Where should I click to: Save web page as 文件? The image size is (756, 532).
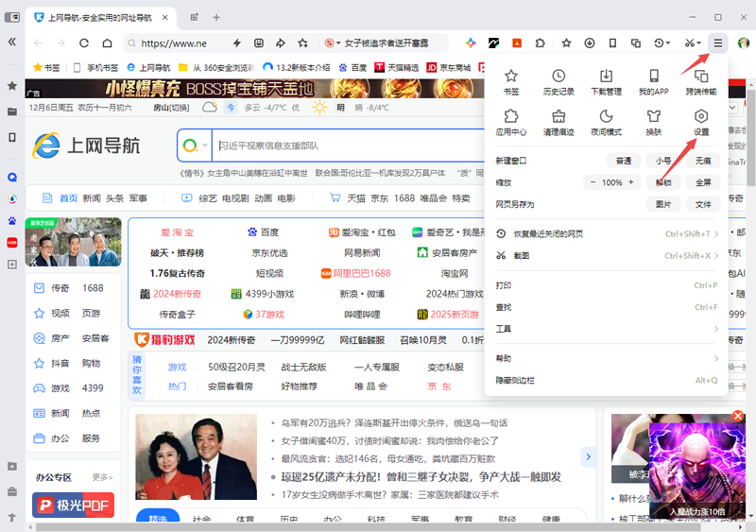click(703, 204)
